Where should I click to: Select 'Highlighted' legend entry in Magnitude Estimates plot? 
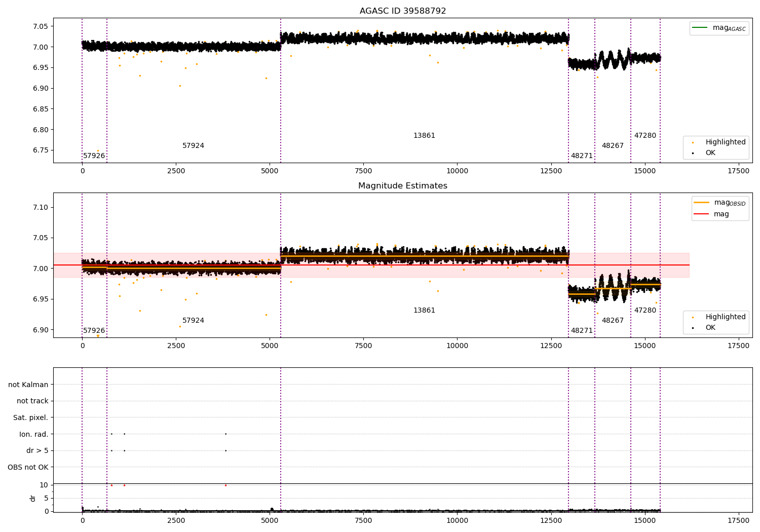coord(726,317)
